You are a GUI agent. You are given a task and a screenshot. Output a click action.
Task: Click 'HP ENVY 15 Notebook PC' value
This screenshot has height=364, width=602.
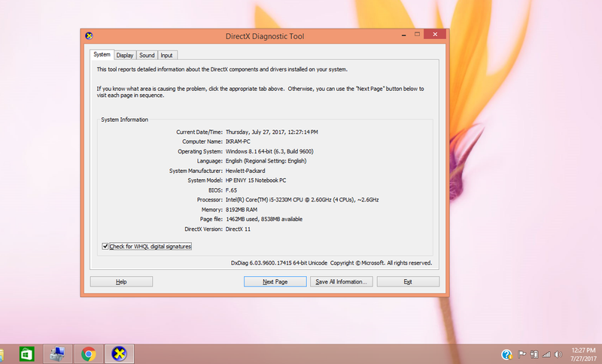point(256,180)
